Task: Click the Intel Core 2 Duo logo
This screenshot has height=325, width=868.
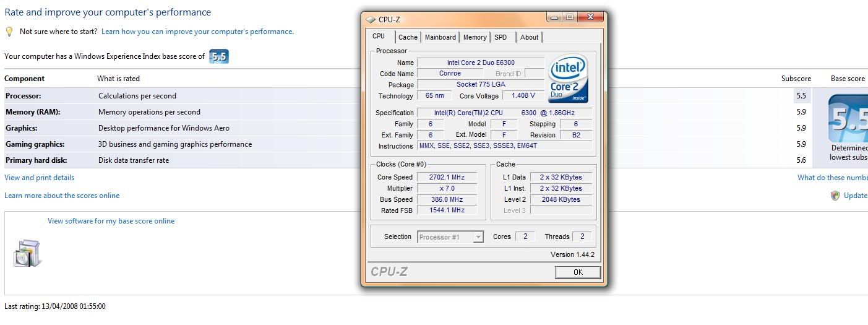Action: pyautogui.click(x=568, y=79)
